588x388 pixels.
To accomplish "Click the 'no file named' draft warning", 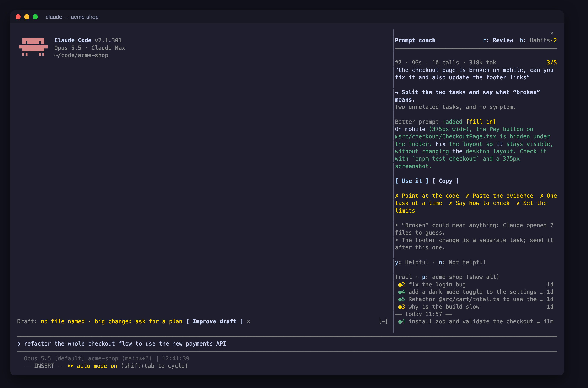I will [x=62, y=321].
